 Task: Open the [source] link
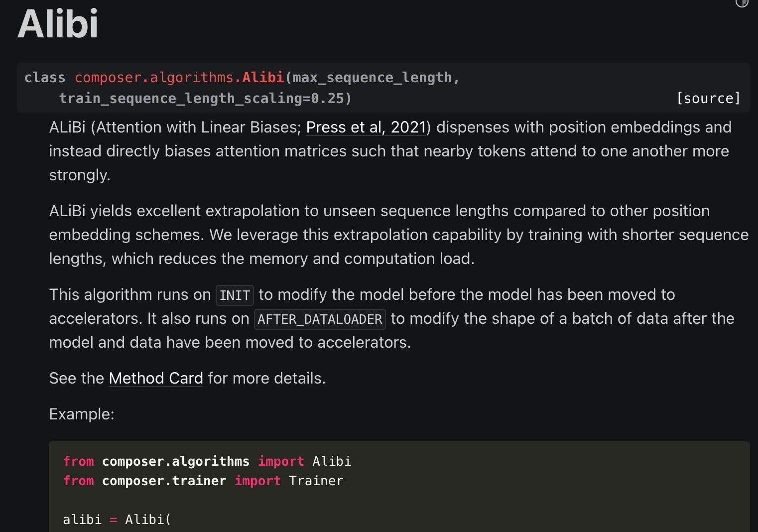point(708,99)
